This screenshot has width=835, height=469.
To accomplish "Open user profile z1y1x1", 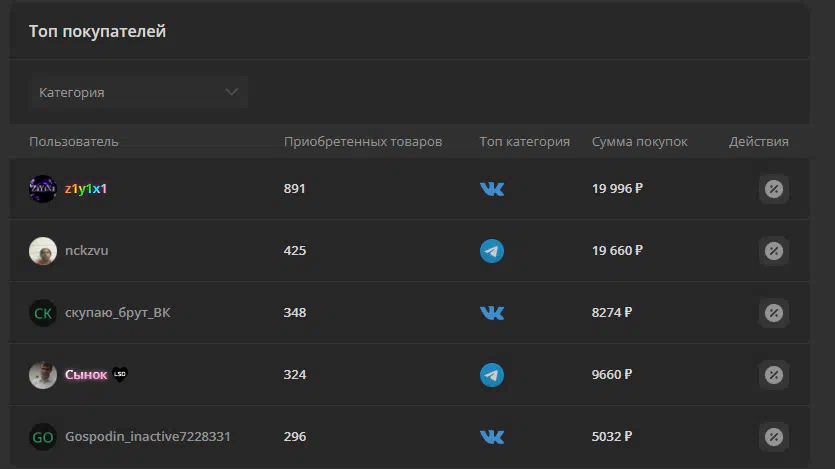I will pos(86,188).
